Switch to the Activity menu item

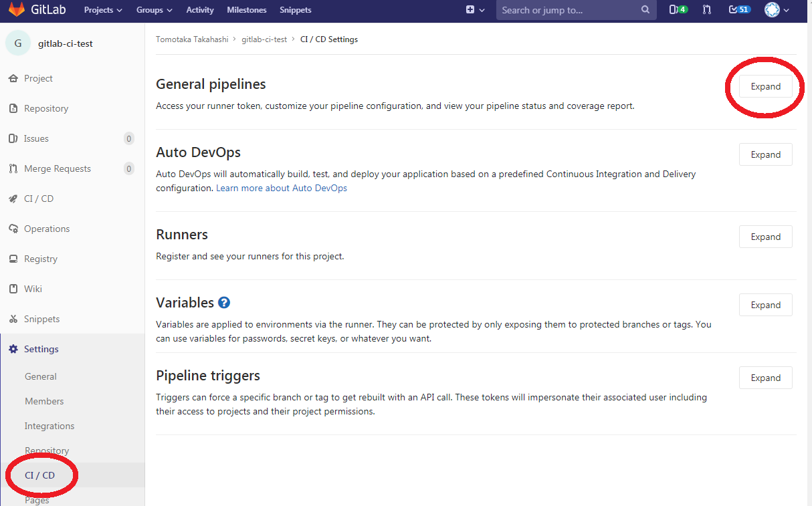click(199, 10)
